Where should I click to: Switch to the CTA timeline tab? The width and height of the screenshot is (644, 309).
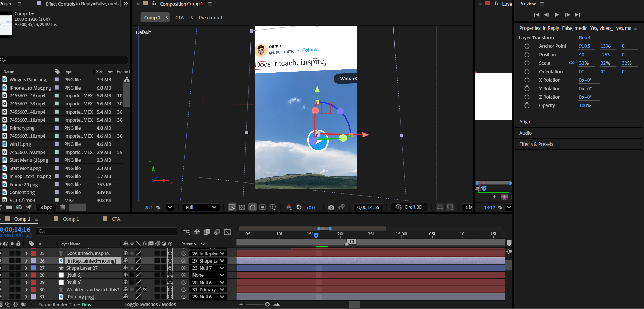click(x=116, y=219)
